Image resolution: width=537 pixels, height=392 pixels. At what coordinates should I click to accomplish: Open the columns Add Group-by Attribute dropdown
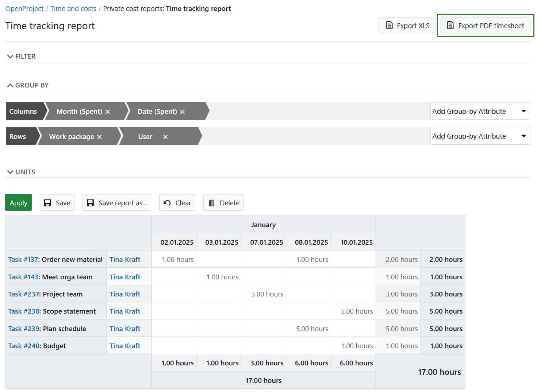pos(480,111)
